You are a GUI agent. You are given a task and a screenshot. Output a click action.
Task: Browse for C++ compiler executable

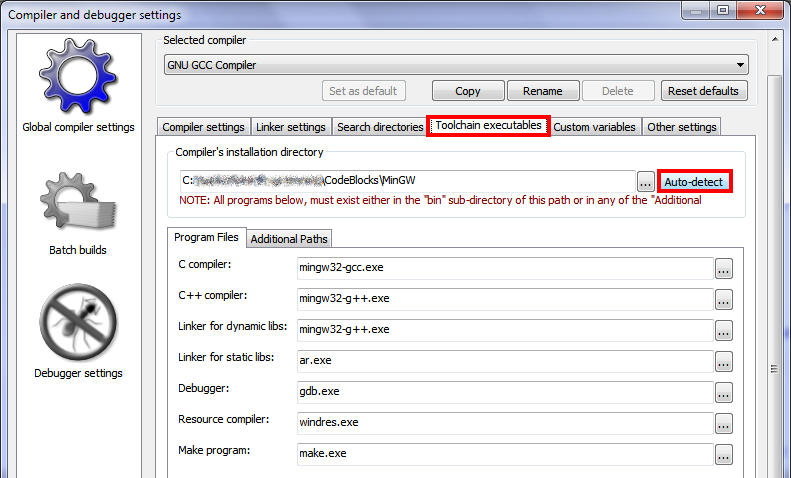click(724, 299)
